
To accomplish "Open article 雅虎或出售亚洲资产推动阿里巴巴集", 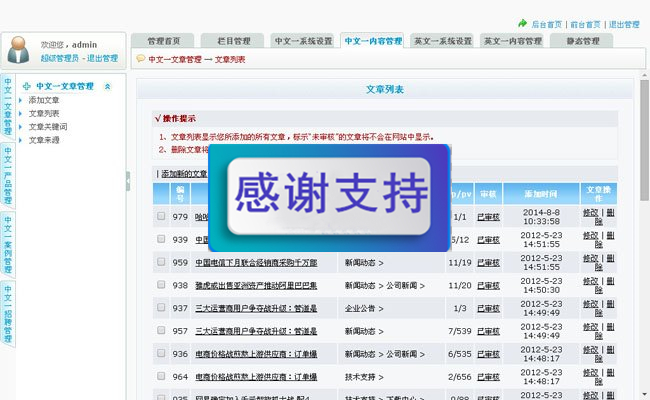I will (256, 285).
